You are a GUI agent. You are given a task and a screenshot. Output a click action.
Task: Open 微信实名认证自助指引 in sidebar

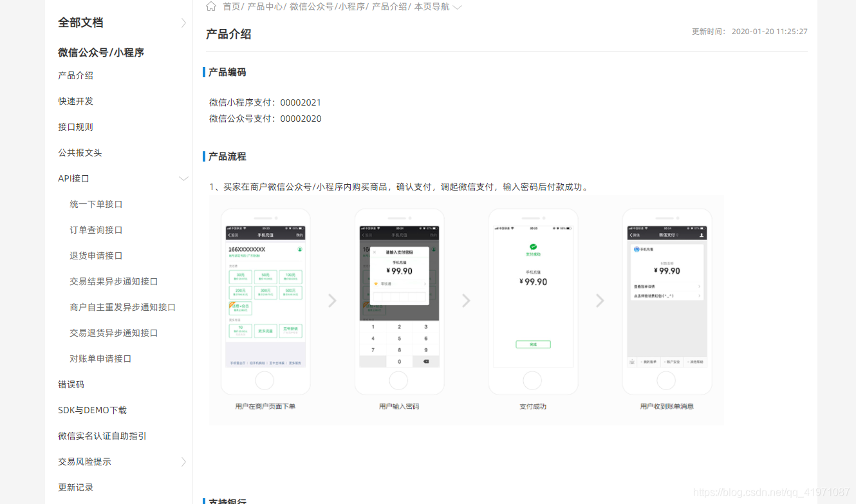pos(102,436)
